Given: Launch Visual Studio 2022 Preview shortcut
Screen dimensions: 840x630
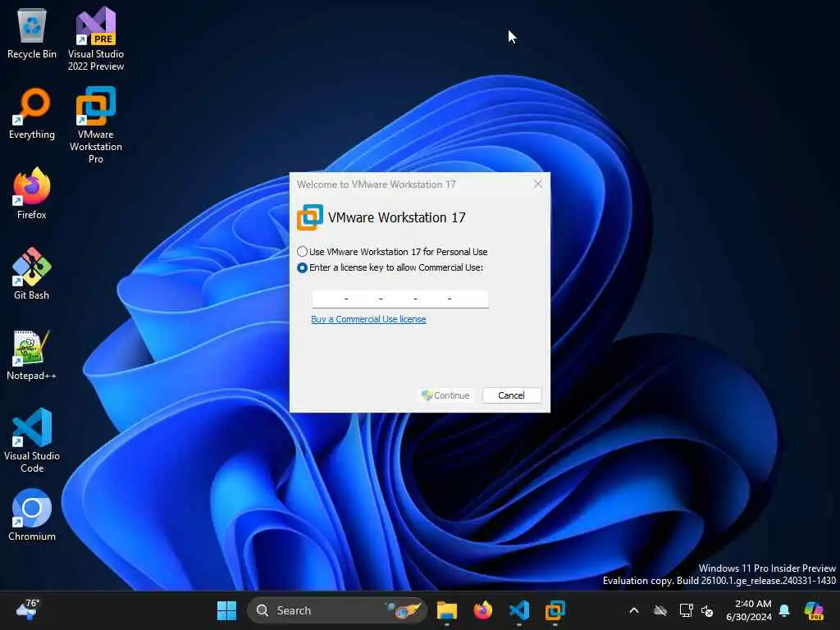Looking at the screenshot, I should (x=96, y=39).
